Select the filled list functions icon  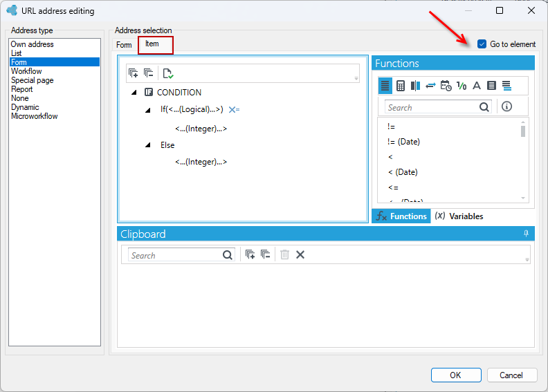(x=491, y=86)
